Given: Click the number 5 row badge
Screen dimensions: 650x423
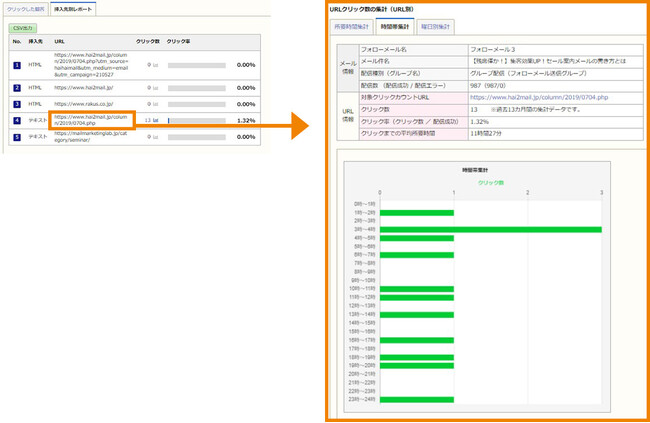Looking at the screenshot, I should click(x=17, y=137).
